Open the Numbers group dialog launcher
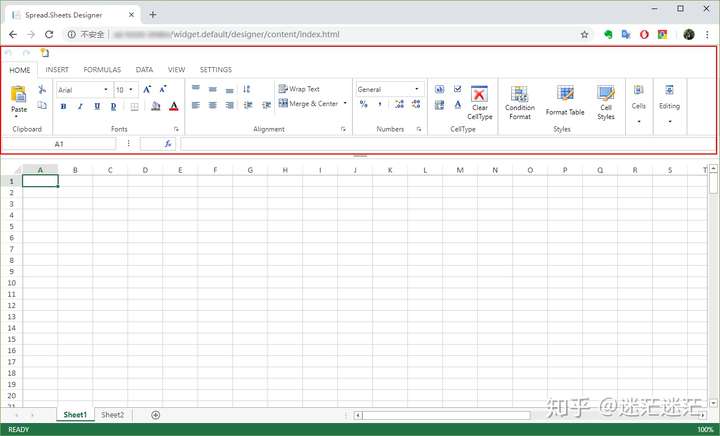 click(419, 129)
